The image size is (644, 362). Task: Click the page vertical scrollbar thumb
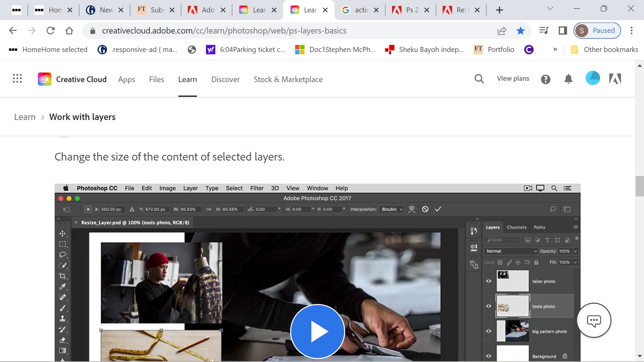[639, 186]
